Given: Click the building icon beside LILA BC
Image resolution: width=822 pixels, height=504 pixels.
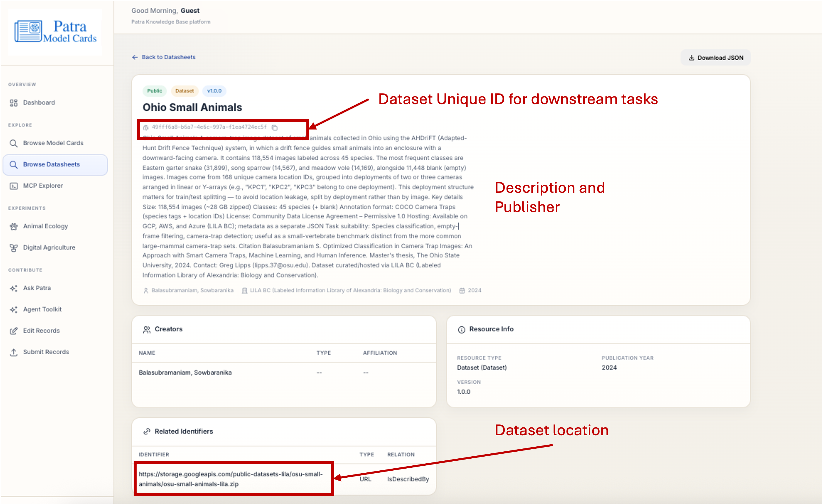Looking at the screenshot, I should click(x=245, y=290).
